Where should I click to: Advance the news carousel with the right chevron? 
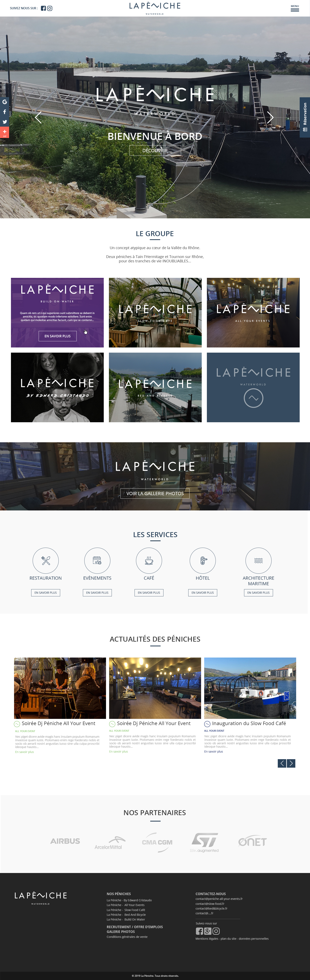291,763
